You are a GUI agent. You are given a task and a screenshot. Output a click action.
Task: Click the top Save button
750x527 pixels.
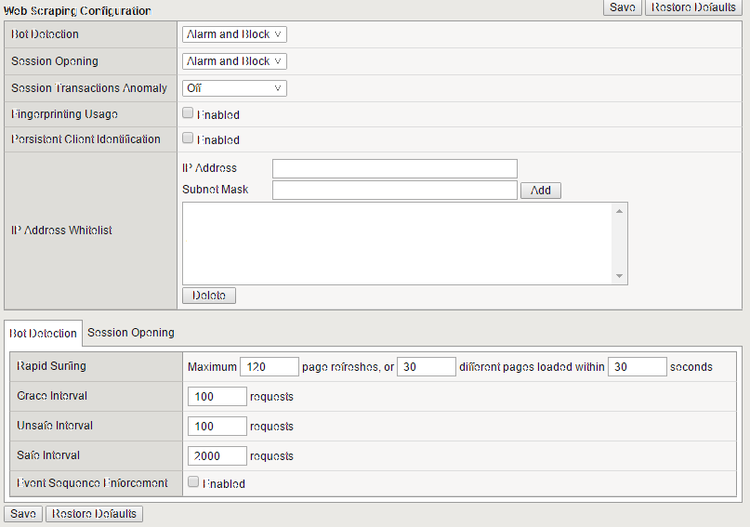(623, 8)
